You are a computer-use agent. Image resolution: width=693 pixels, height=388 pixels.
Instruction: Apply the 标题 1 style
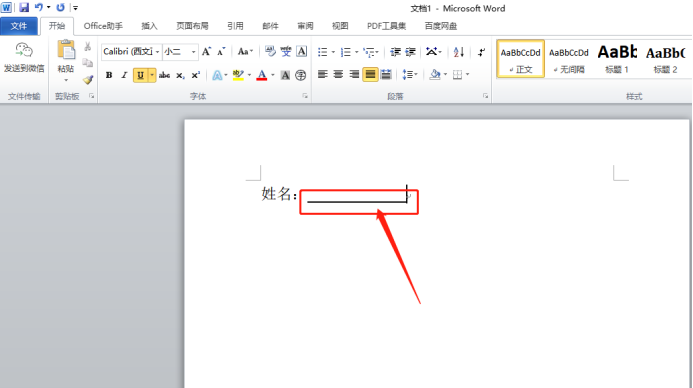coord(617,59)
